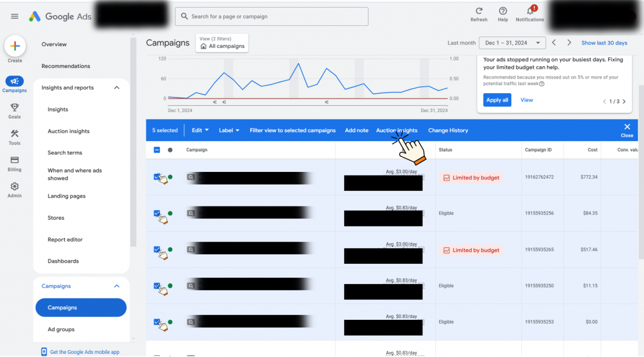Click the Create plus button
644x357 pixels.
click(15, 47)
